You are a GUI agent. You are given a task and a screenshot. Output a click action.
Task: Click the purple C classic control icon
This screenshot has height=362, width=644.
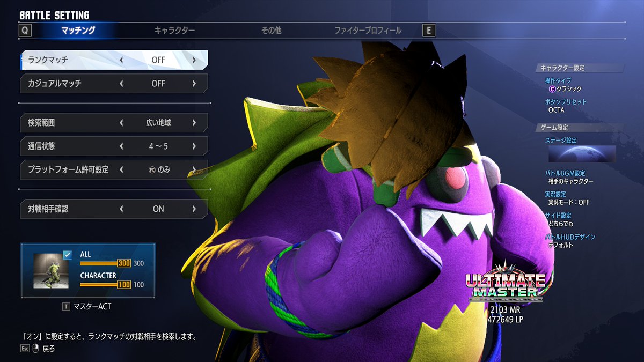pyautogui.click(x=551, y=89)
